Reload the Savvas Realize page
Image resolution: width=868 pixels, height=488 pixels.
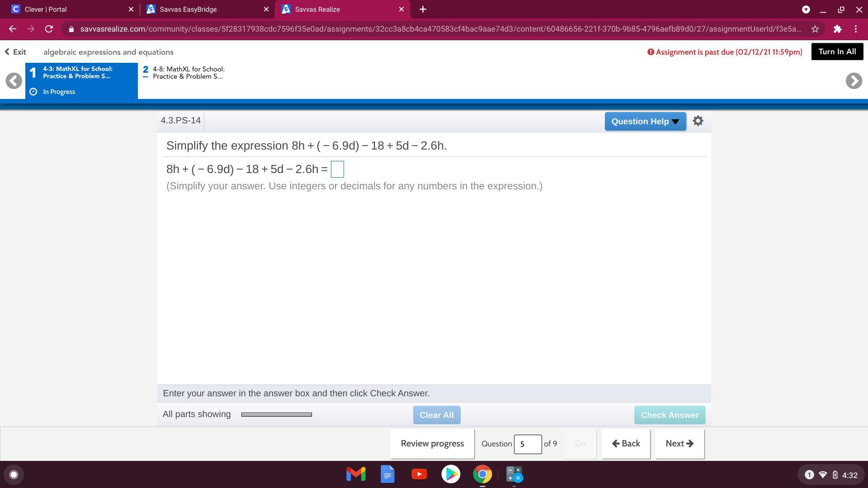pos(49,29)
